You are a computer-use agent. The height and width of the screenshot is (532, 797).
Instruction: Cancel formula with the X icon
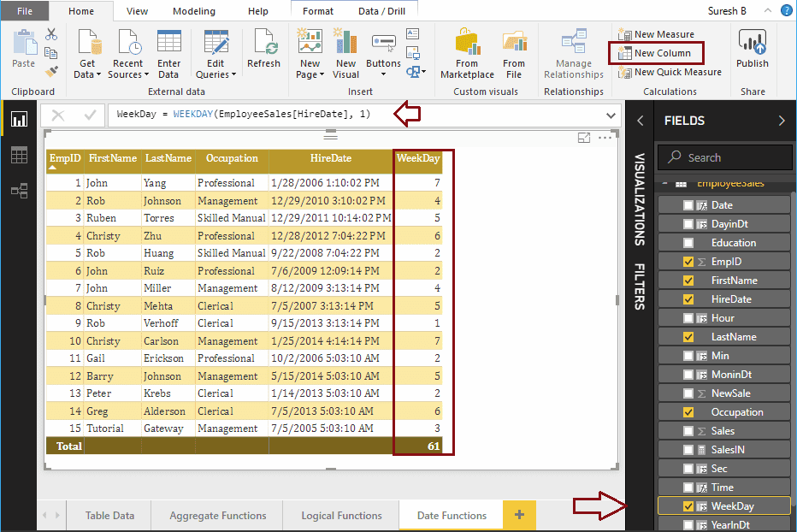click(58, 115)
